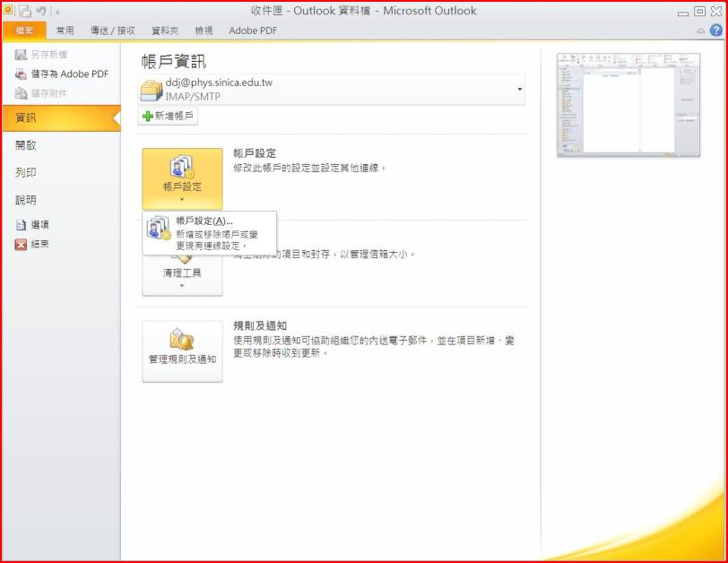
Task: Click the Adobe PDF save icon
Action: pos(21,74)
